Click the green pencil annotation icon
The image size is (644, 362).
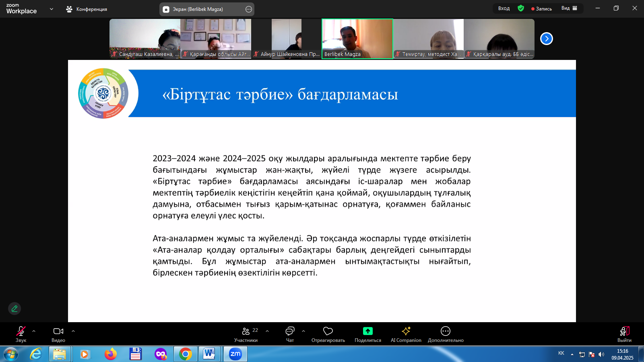pyautogui.click(x=14, y=309)
